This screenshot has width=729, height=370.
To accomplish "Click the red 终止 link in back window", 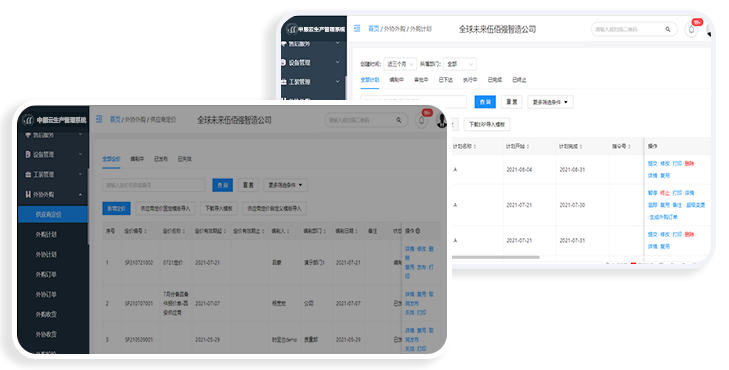I will 665,193.
